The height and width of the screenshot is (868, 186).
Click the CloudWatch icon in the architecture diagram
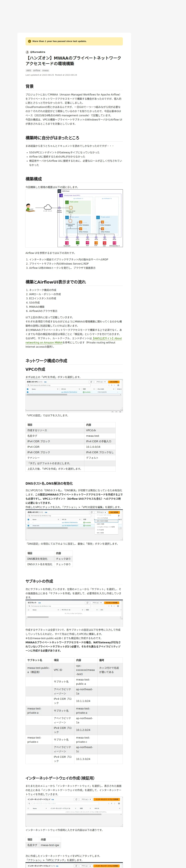[67, 243]
